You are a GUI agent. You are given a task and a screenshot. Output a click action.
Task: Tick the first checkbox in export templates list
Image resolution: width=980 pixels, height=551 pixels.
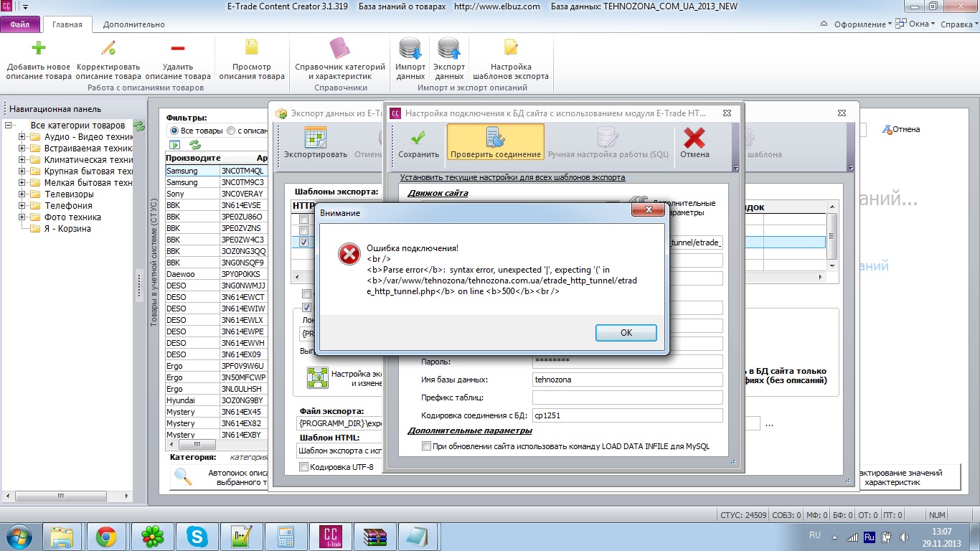tap(304, 219)
